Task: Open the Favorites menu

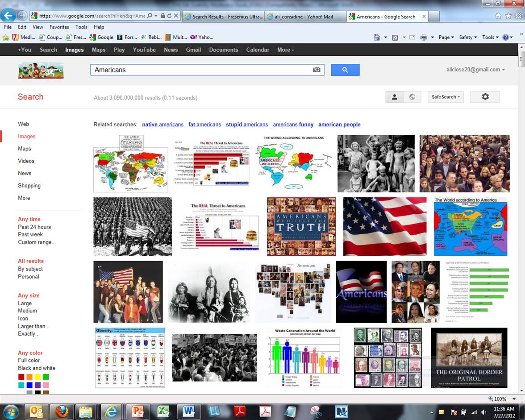Action: click(59, 27)
